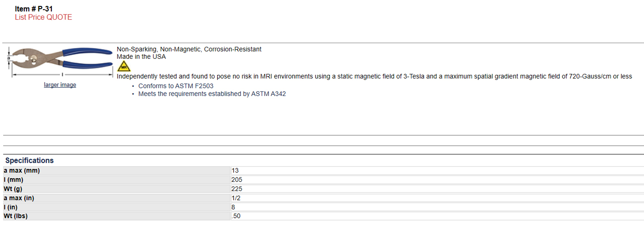Click the ASTM A342 requirements bullet
644x231 pixels.
coord(212,94)
